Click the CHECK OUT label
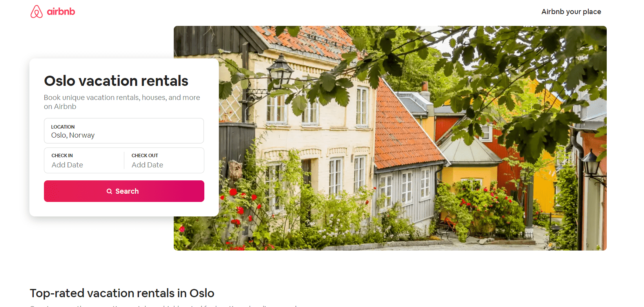Screen dimensions: 644x307 pos(145,156)
